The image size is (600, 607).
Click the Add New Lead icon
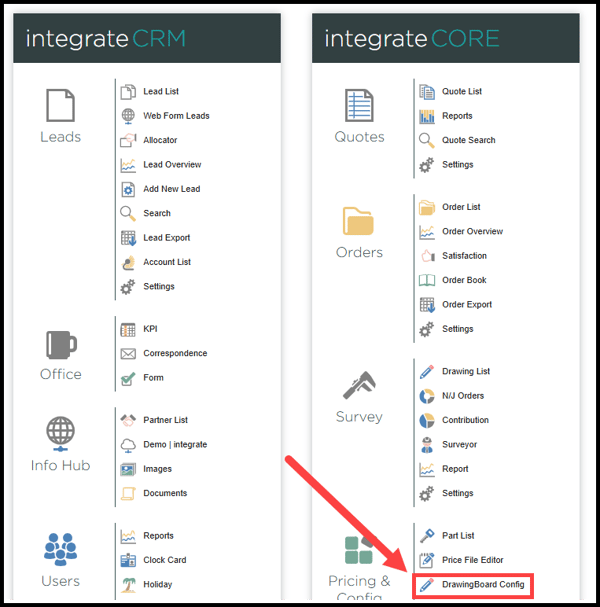(x=128, y=189)
